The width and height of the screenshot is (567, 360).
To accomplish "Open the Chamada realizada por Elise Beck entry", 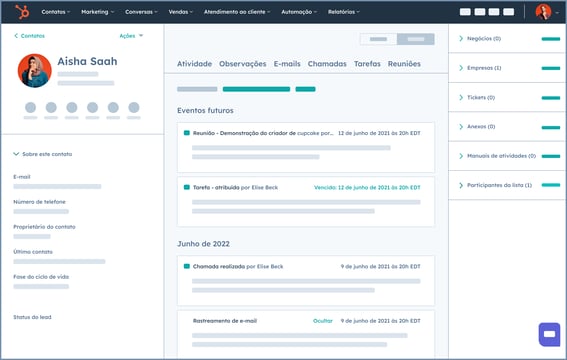I will (x=238, y=266).
